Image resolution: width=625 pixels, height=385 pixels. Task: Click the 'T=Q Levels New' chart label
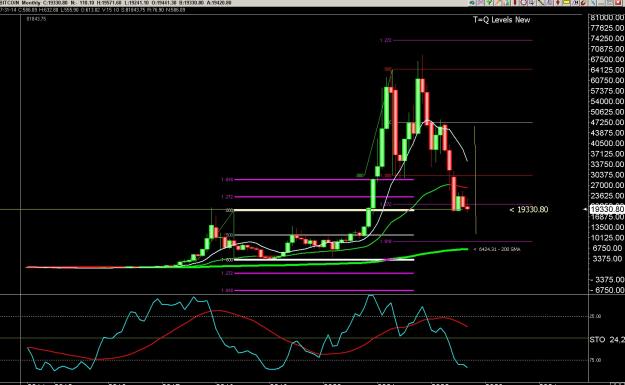[501, 20]
